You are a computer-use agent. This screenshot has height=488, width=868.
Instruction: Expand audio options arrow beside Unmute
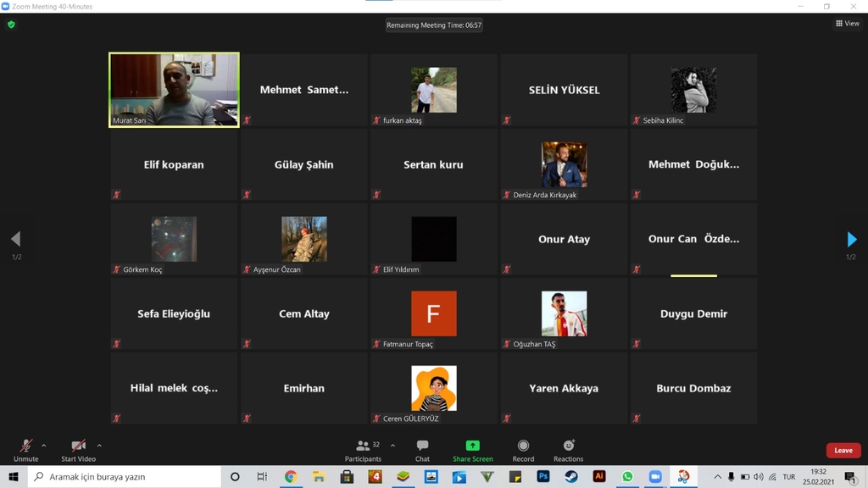pyautogui.click(x=44, y=446)
